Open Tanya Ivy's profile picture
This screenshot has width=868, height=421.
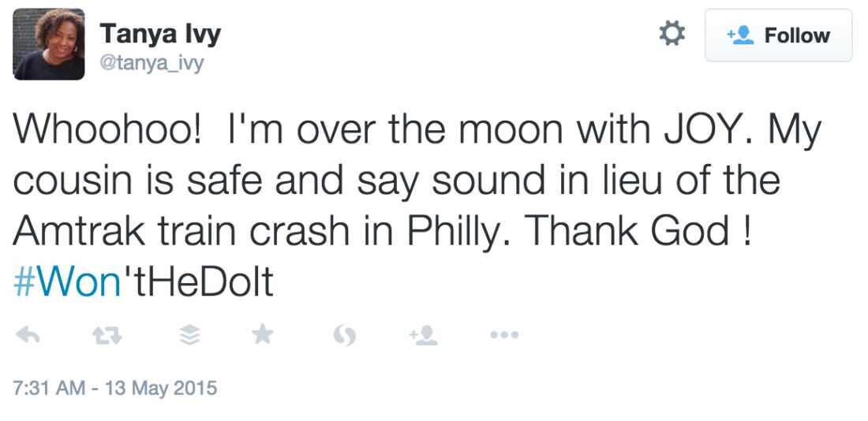click(49, 44)
